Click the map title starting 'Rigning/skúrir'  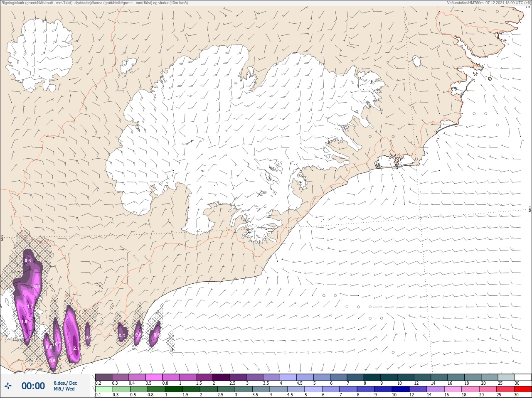coord(95,3)
